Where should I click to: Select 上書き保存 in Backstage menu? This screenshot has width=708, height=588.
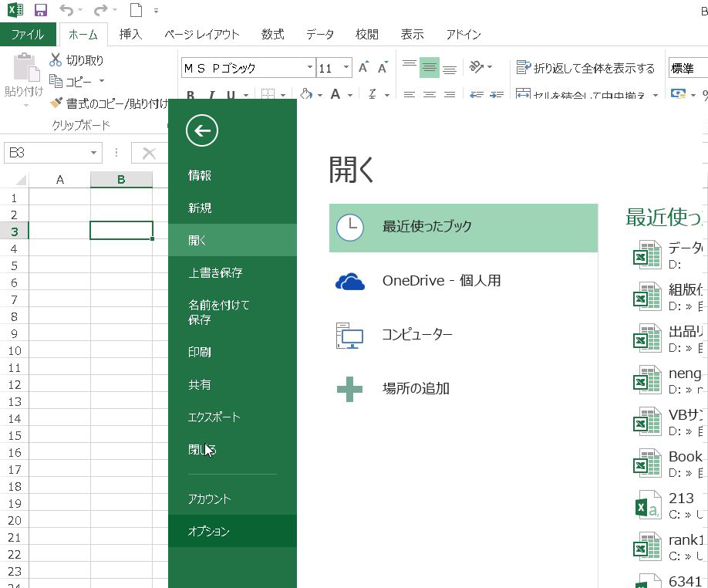point(232,272)
